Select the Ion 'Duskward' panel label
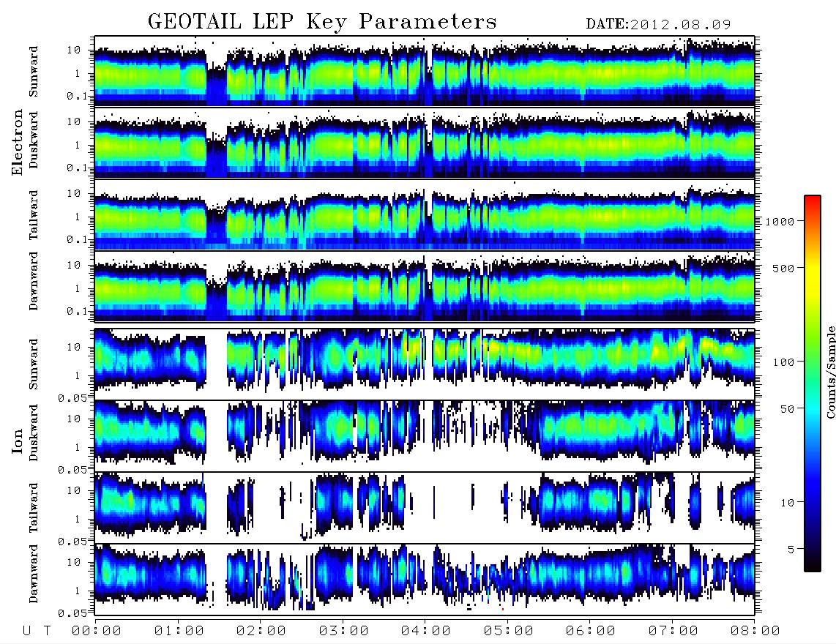 pyautogui.click(x=34, y=433)
